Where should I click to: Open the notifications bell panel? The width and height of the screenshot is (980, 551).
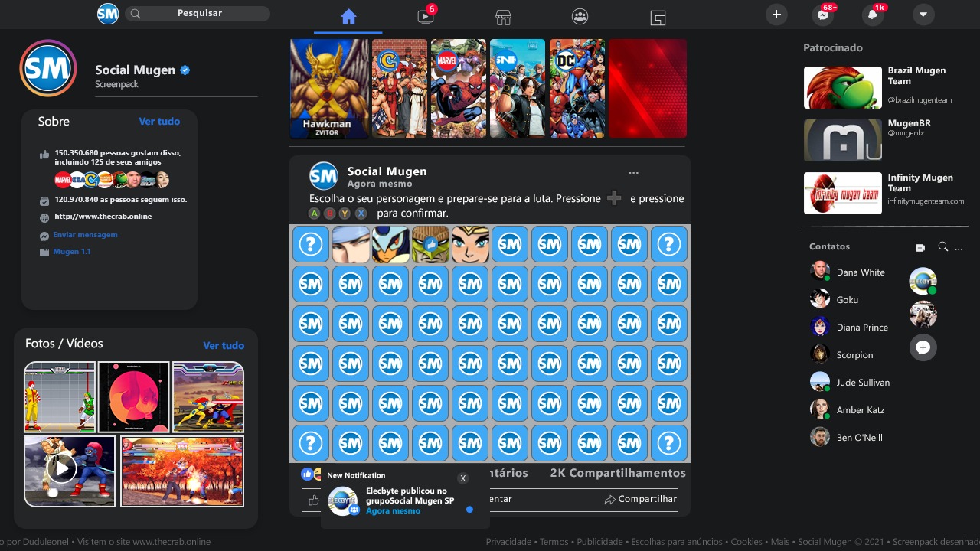874,15
